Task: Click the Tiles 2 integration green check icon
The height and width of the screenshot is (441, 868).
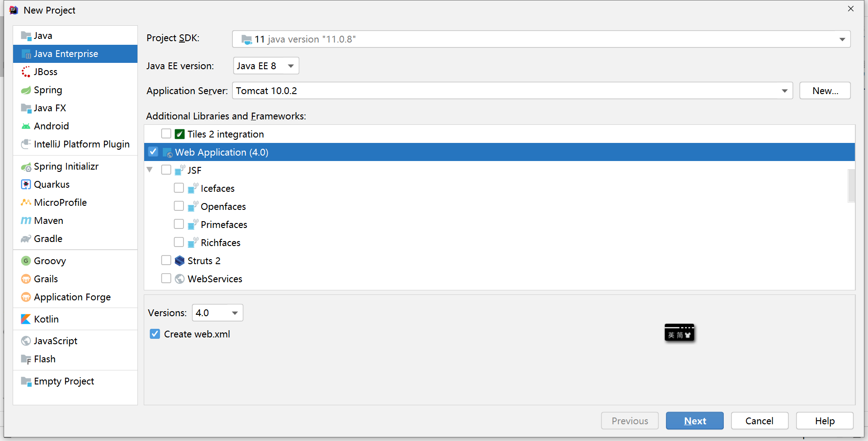Action: coord(179,134)
